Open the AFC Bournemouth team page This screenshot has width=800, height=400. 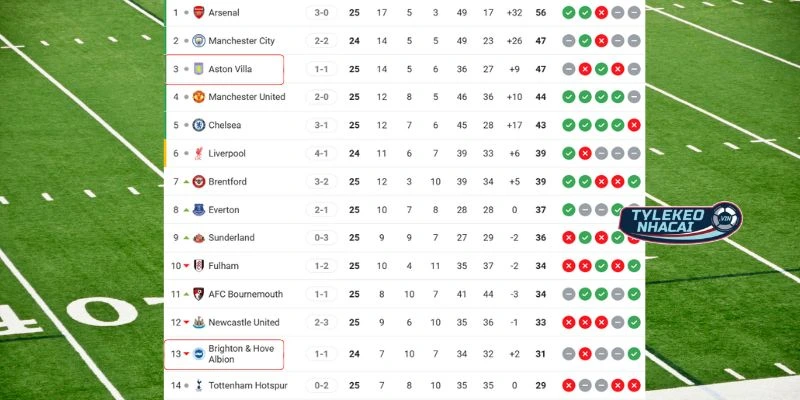(245, 294)
